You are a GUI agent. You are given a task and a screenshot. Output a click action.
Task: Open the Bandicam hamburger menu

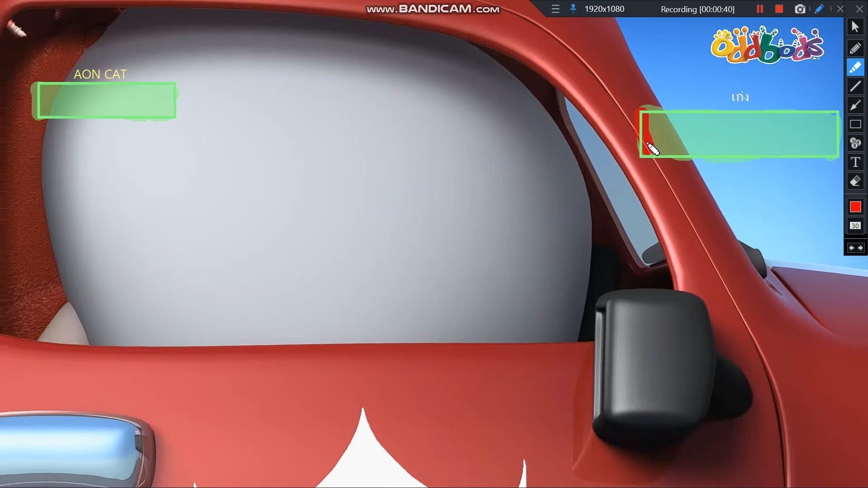tap(556, 9)
